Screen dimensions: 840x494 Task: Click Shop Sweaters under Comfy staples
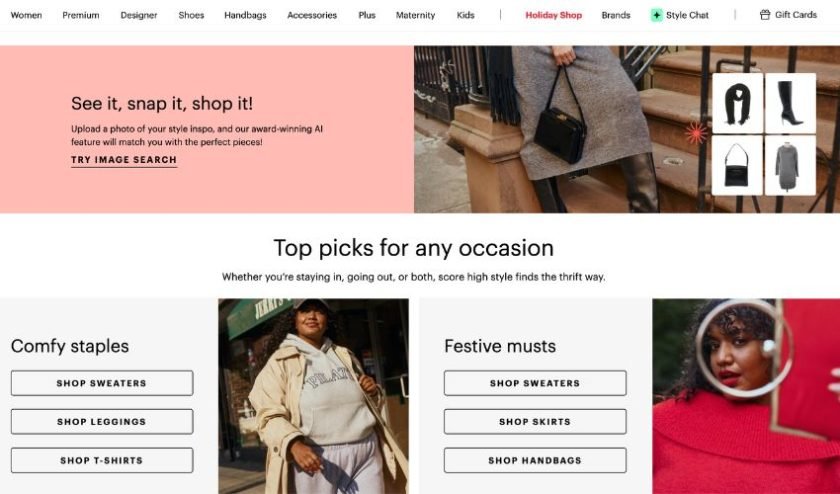click(x=102, y=383)
